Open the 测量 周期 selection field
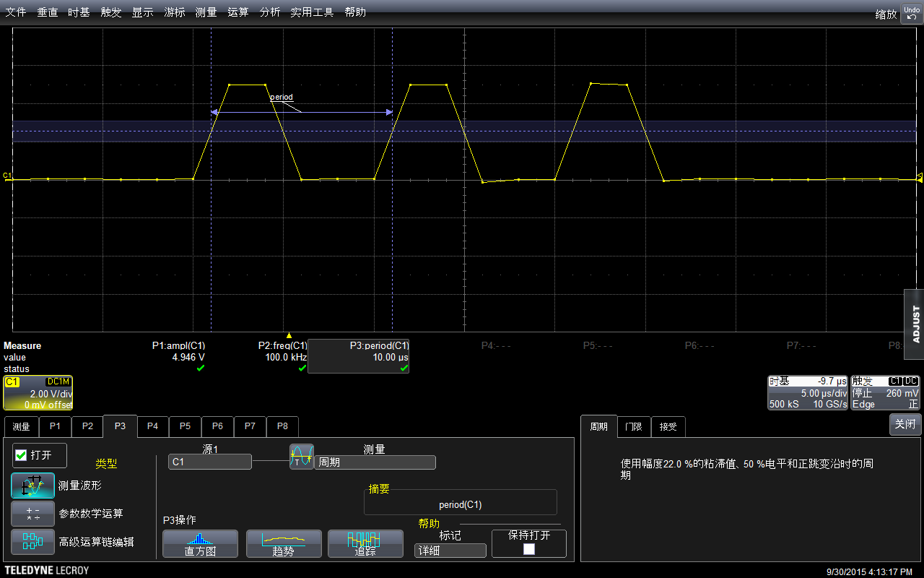The width and height of the screenshot is (924, 578). pyautogui.click(x=375, y=462)
